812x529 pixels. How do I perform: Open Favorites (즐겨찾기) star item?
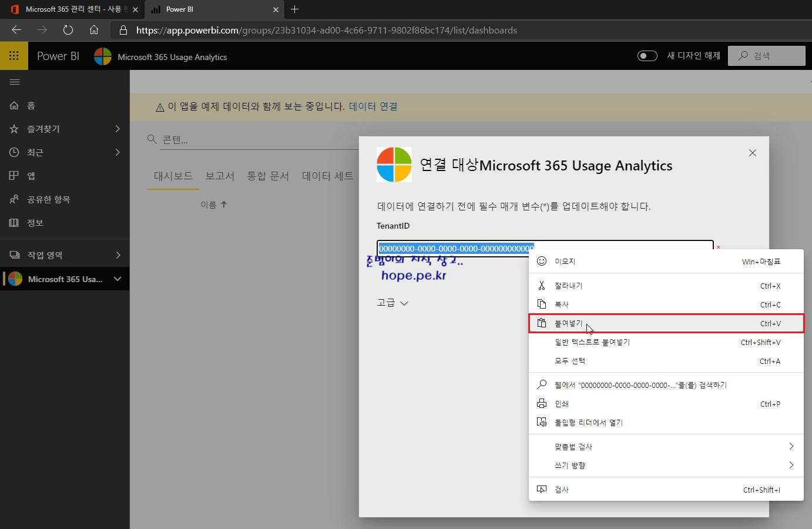coord(65,129)
